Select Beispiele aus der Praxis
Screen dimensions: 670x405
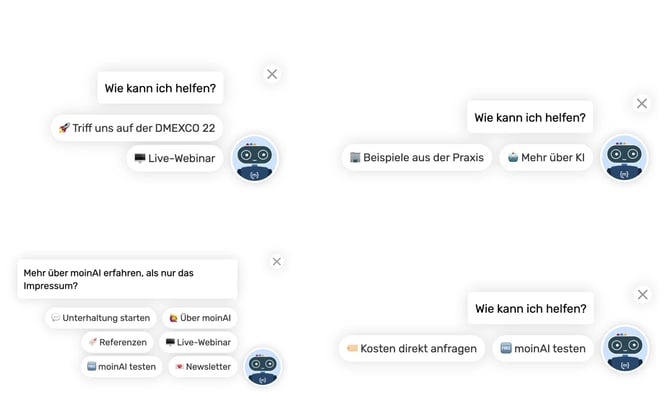pyautogui.click(x=416, y=157)
